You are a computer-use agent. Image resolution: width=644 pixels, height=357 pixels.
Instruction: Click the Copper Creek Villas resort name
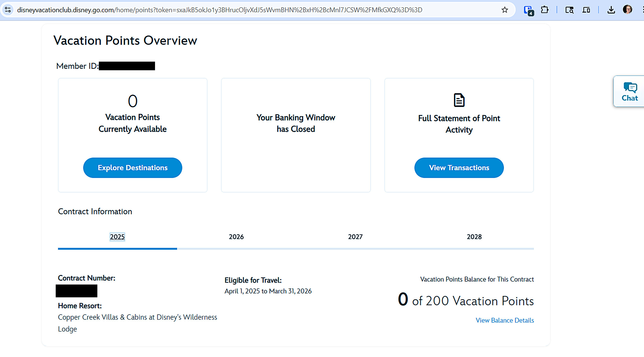[138, 323]
